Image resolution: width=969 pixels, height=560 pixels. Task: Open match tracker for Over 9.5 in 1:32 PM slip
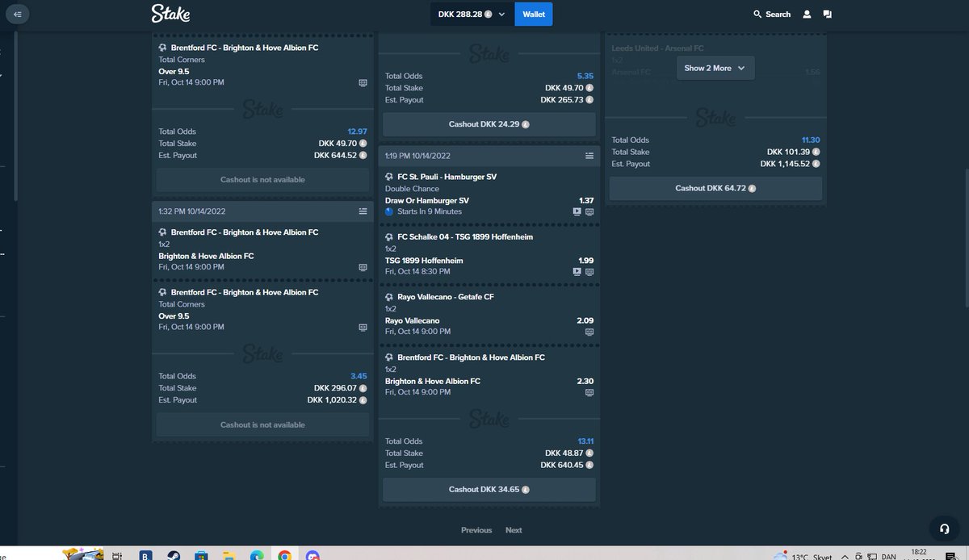point(363,328)
